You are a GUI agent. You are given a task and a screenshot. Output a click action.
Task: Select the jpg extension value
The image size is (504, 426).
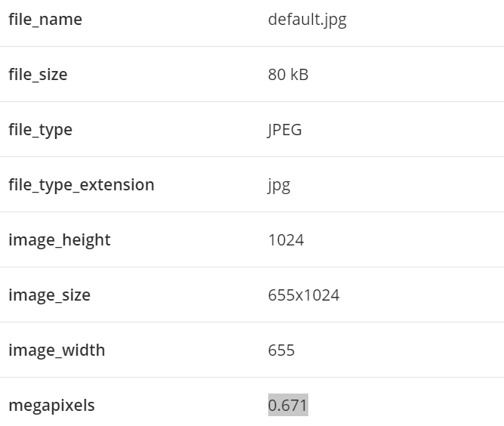point(279,185)
